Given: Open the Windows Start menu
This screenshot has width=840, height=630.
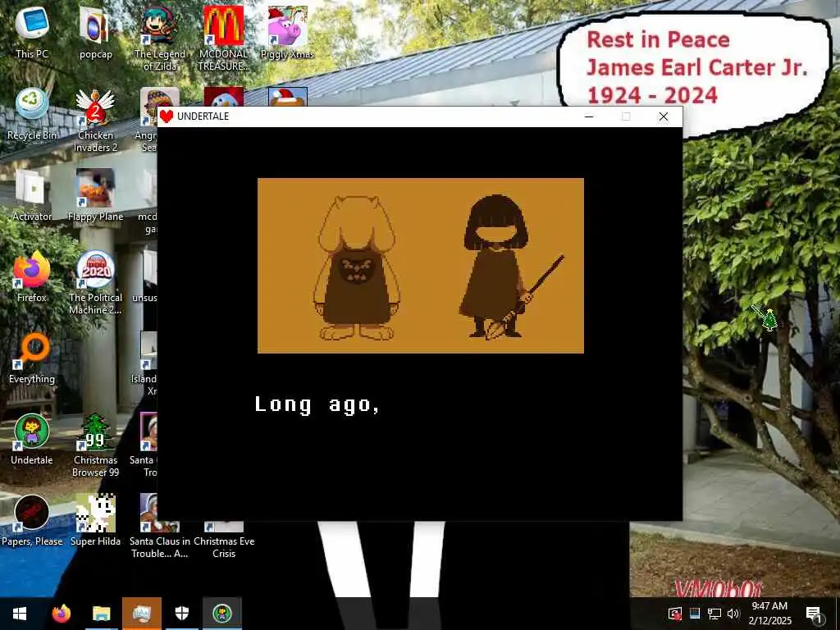Looking at the screenshot, I should tap(20, 614).
